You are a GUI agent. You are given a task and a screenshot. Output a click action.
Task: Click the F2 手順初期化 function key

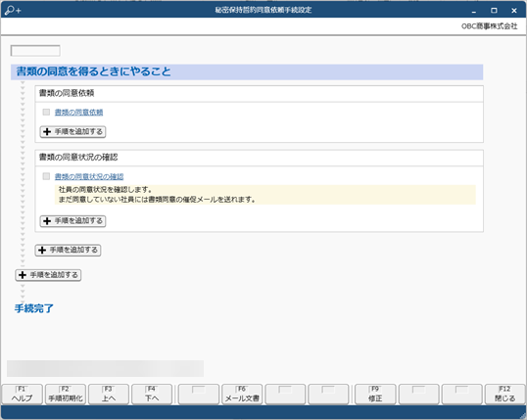[x=66, y=395]
